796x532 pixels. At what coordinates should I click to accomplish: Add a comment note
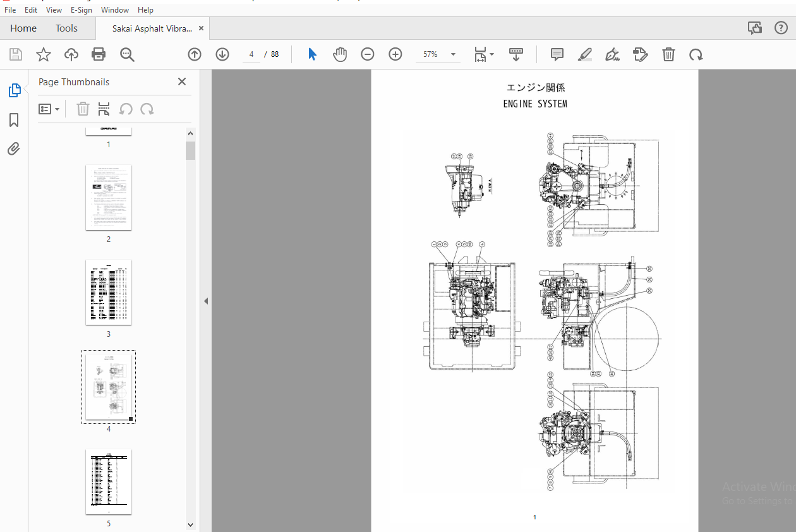[557, 54]
